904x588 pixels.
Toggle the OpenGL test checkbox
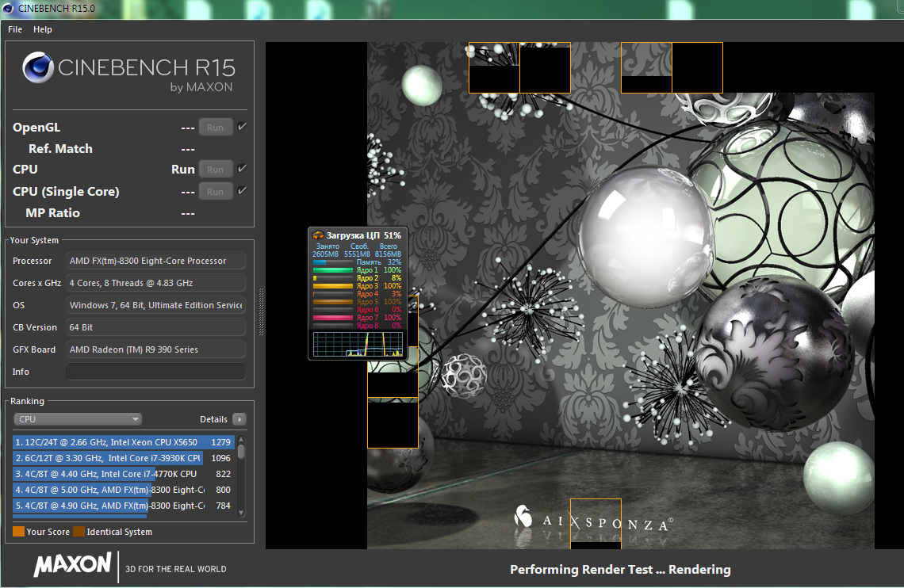(x=242, y=127)
